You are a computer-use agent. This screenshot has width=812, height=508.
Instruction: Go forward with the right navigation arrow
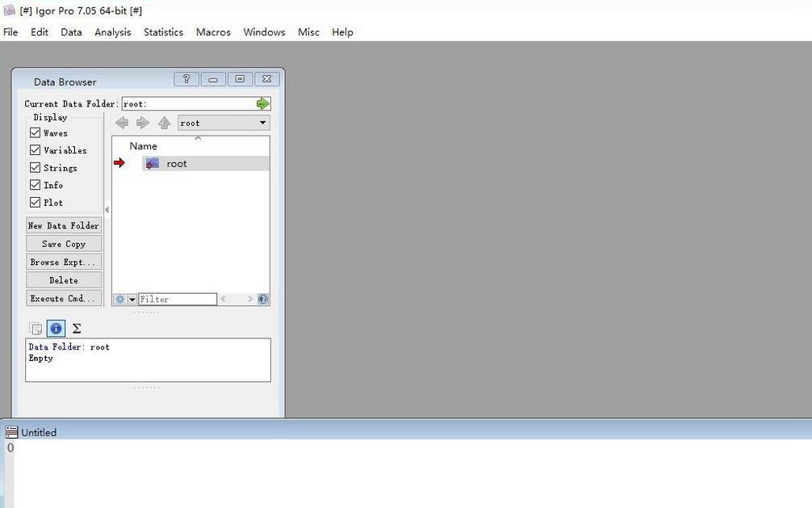143,123
